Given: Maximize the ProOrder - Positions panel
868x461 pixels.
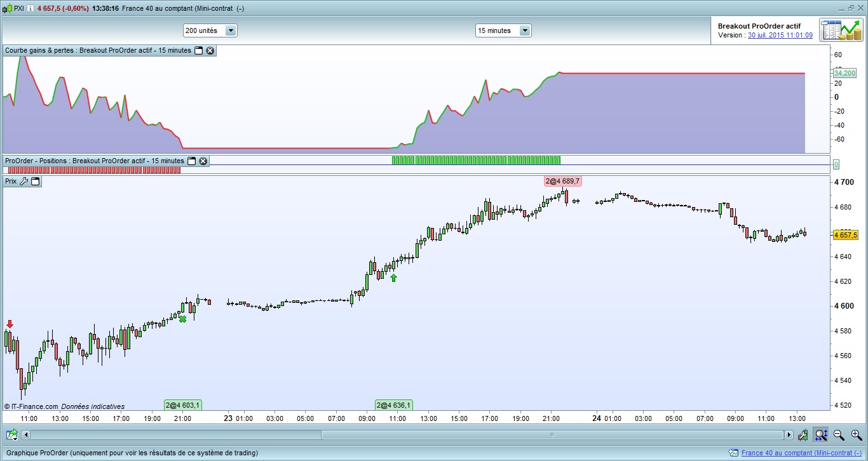Looking at the screenshot, I should (x=191, y=161).
